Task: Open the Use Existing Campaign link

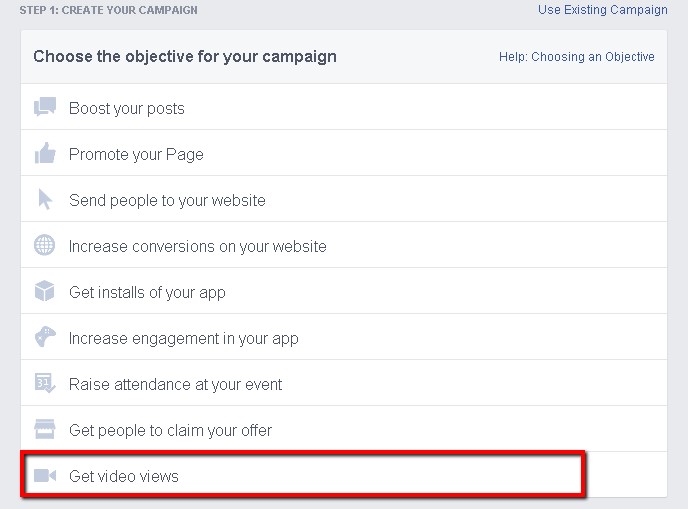Action: click(602, 10)
